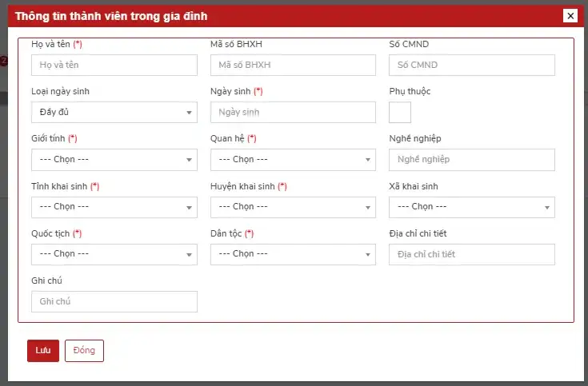Click the Ngày sinh field label
Image resolution: width=588 pixels, height=386 pixels.
point(236,91)
